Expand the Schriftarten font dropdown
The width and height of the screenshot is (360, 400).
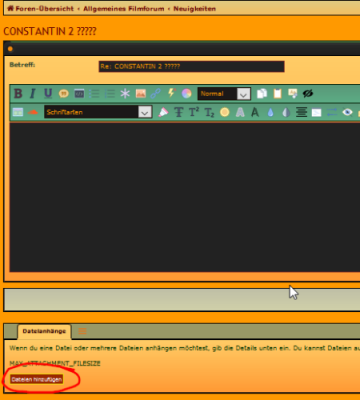click(98, 112)
